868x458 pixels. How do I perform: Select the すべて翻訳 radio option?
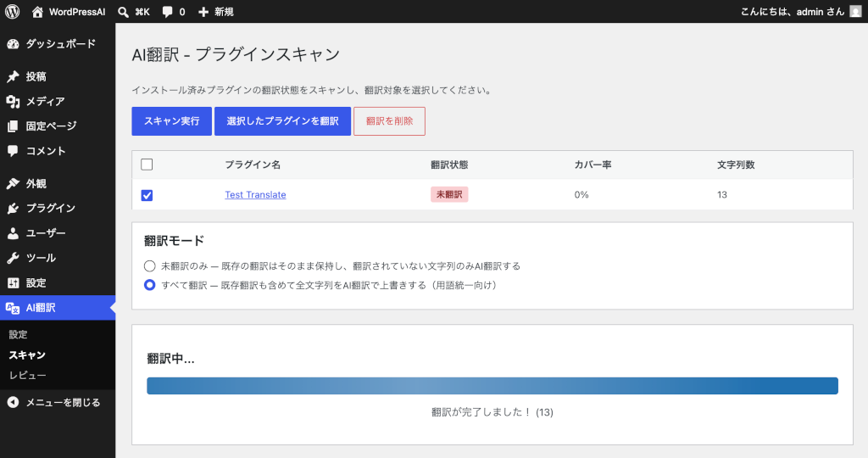click(149, 285)
